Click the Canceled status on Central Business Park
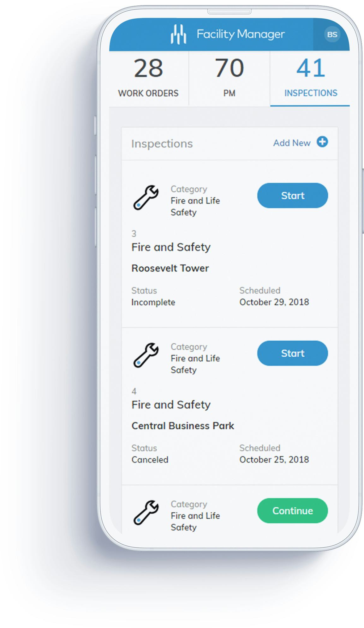The image size is (364, 628). [150, 460]
